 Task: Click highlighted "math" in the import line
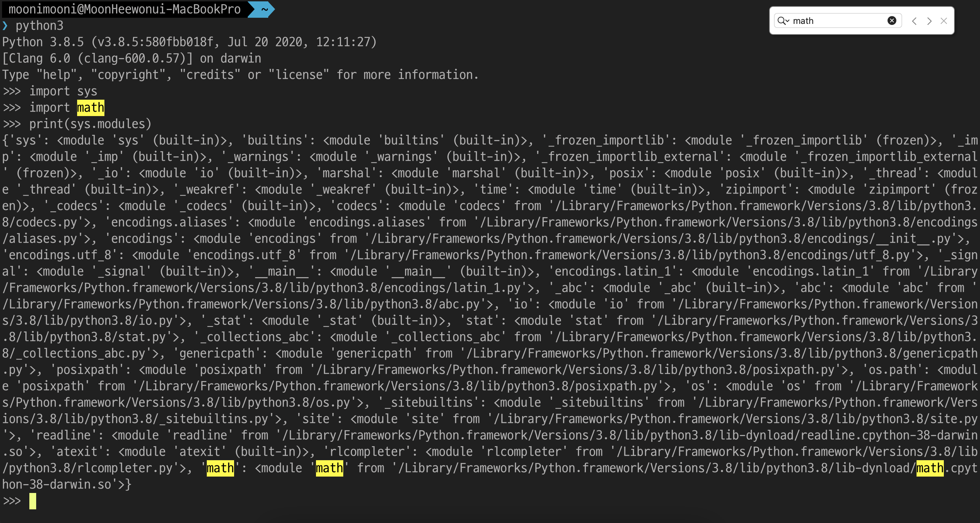90,108
